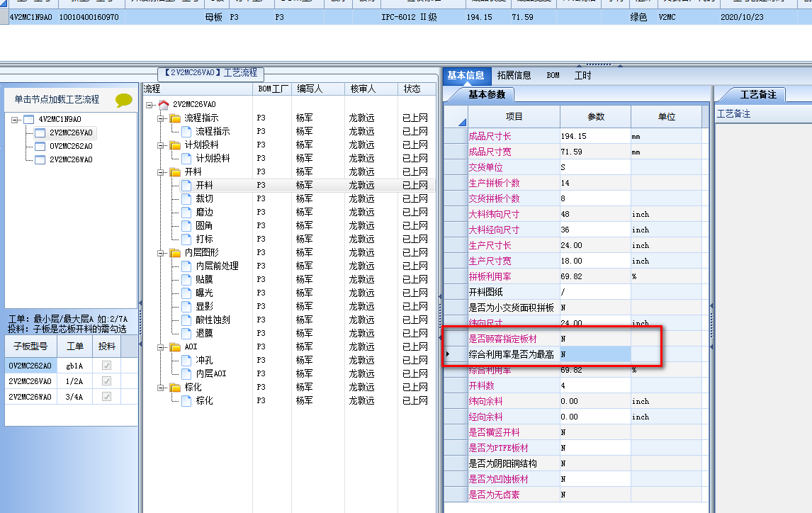Click the document icon for 打标
Viewport: 812px width, 513px height.
click(187, 239)
